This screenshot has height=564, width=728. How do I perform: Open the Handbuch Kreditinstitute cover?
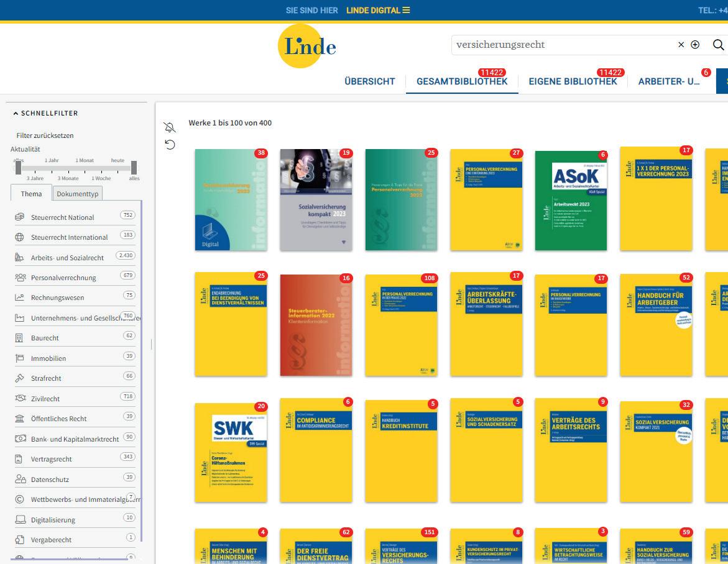[401, 451]
